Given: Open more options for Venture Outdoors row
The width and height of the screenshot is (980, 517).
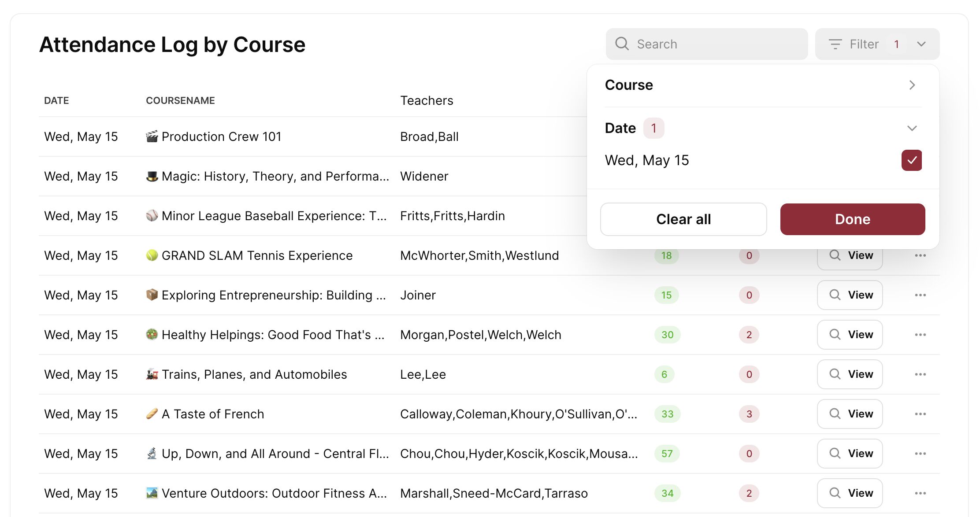Looking at the screenshot, I should pos(920,493).
